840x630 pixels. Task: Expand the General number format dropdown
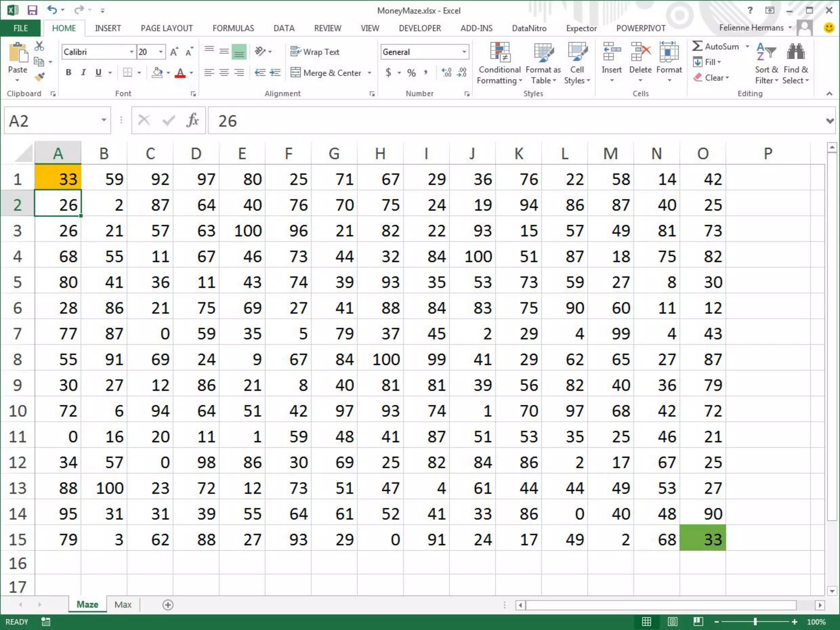464,52
